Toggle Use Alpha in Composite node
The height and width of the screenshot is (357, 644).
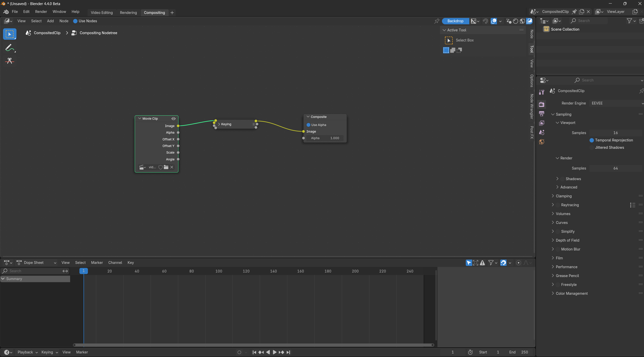(x=308, y=125)
